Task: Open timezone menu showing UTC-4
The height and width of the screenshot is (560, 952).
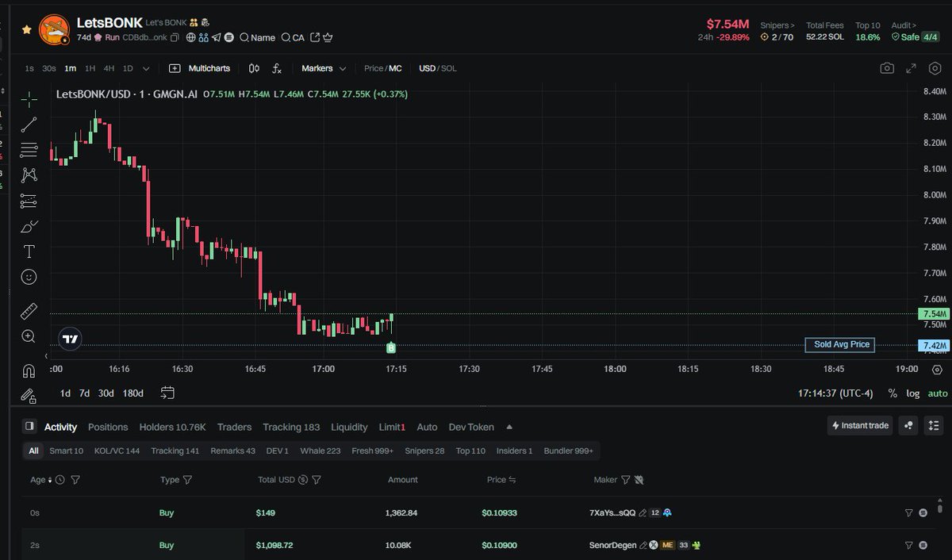Action: point(835,393)
